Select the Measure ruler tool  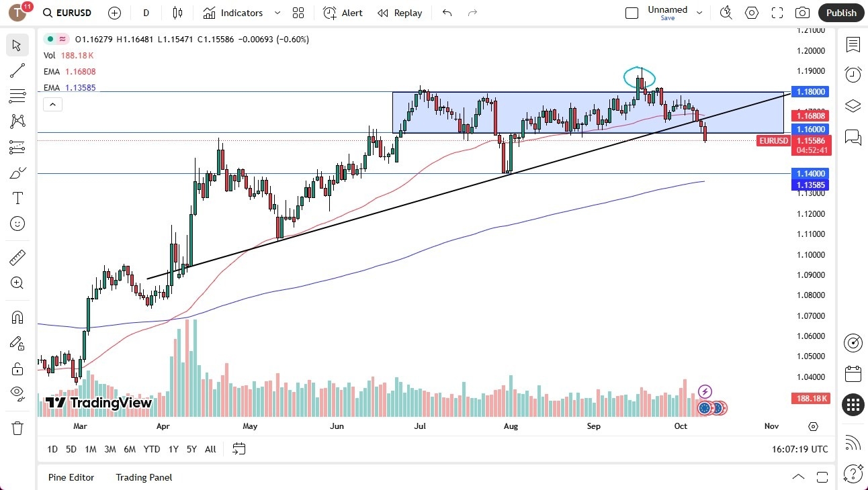[17, 257]
